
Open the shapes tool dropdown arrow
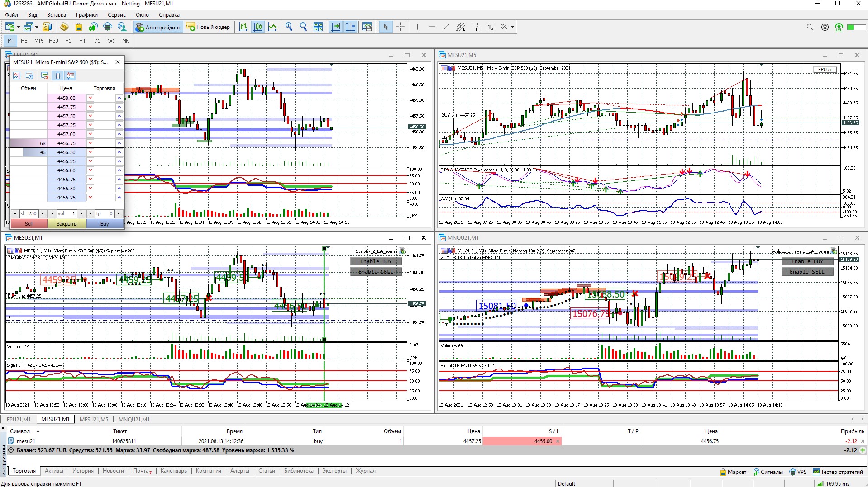coord(512,27)
